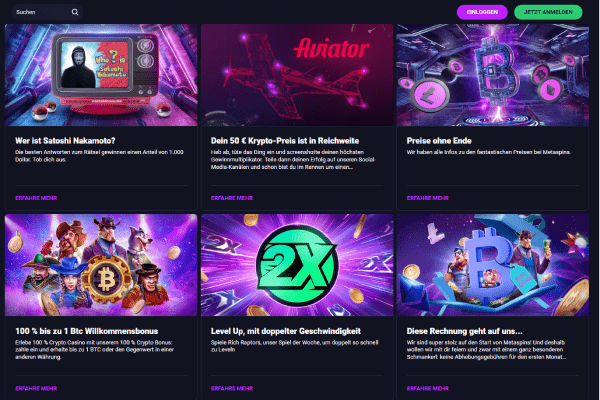Select the 'Preise ohne Ende' heading

(x=439, y=140)
